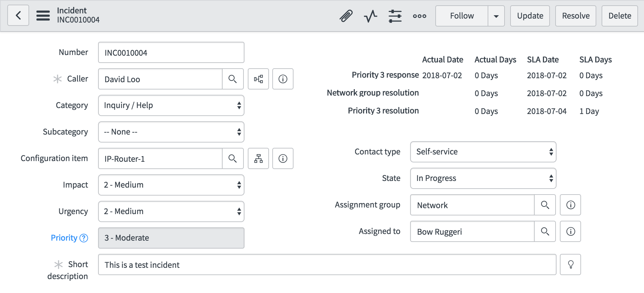
Task: Show related incidents icon beside Caller
Action: [258, 79]
